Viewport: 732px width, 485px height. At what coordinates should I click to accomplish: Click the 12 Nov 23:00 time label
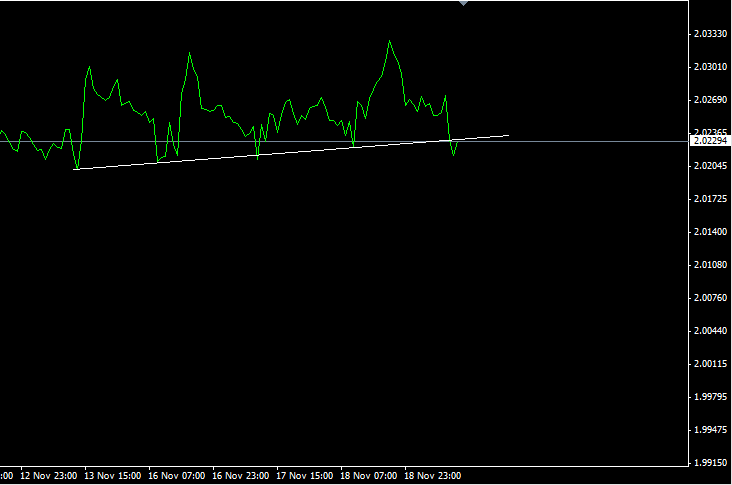point(49,476)
